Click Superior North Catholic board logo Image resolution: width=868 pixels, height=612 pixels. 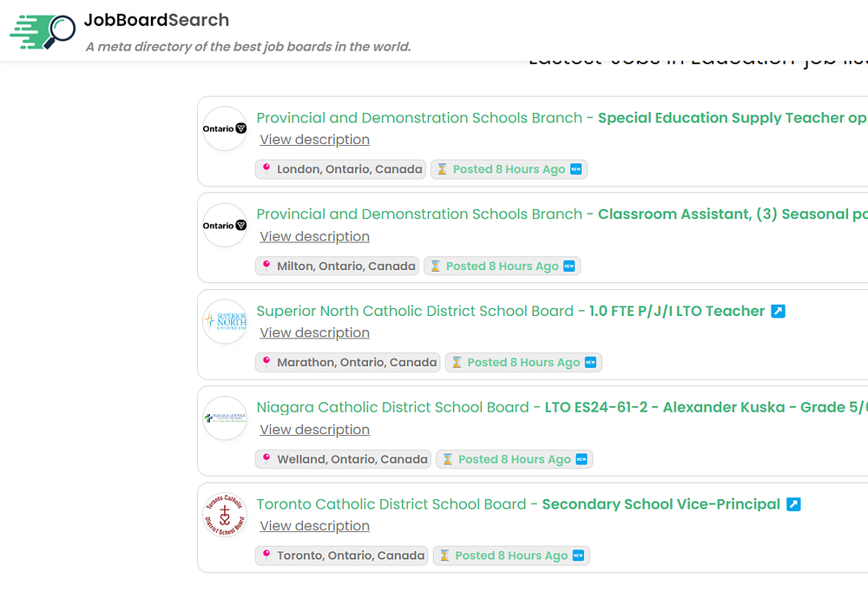pos(225,322)
